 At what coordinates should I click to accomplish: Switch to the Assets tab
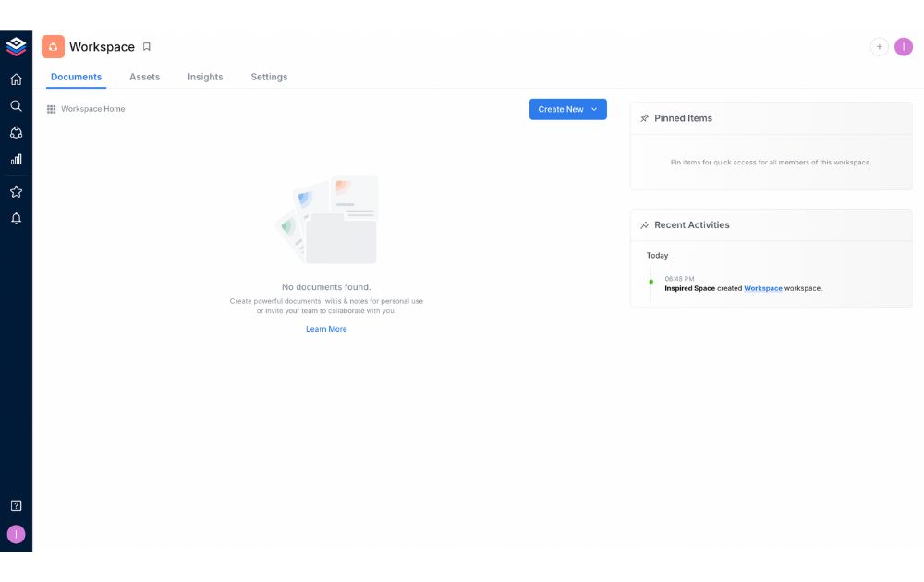coord(144,77)
